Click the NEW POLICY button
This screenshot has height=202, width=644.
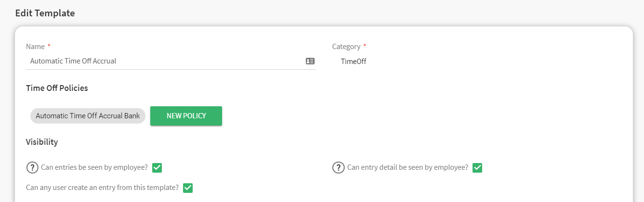(186, 116)
